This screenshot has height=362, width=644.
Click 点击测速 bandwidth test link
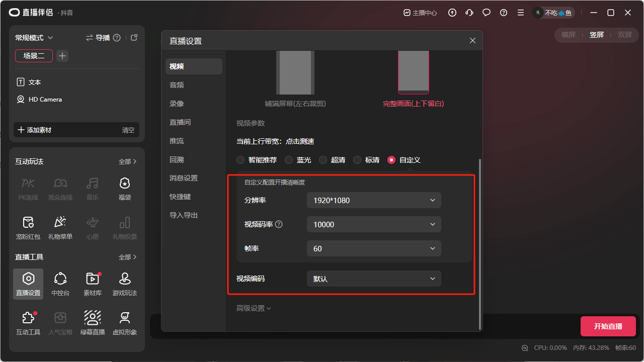(300, 142)
